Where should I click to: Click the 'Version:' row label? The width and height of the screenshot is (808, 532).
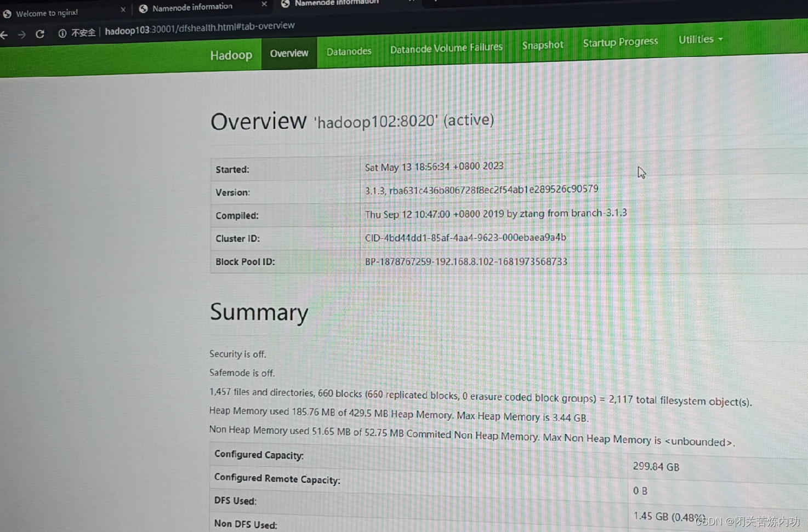coord(232,193)
